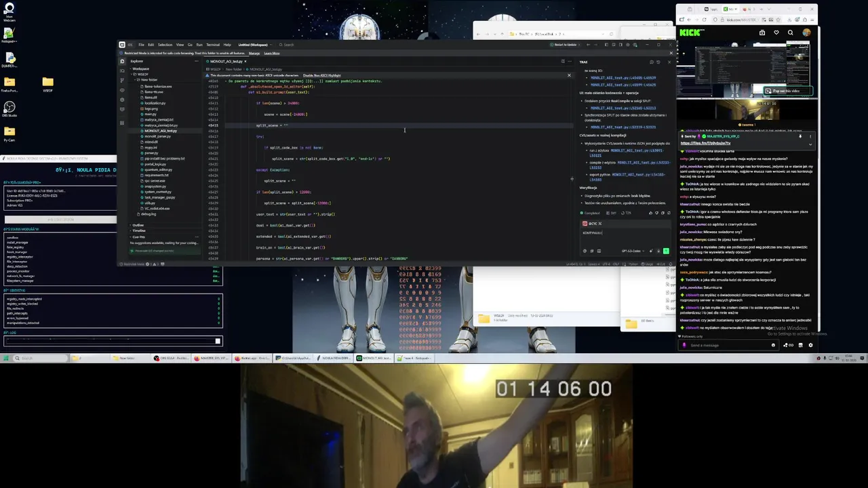Image resolution: width=868 pixels, height=488 pixels.
Task: Open the Search view in the activity bar
Action: tap(122, 70)
